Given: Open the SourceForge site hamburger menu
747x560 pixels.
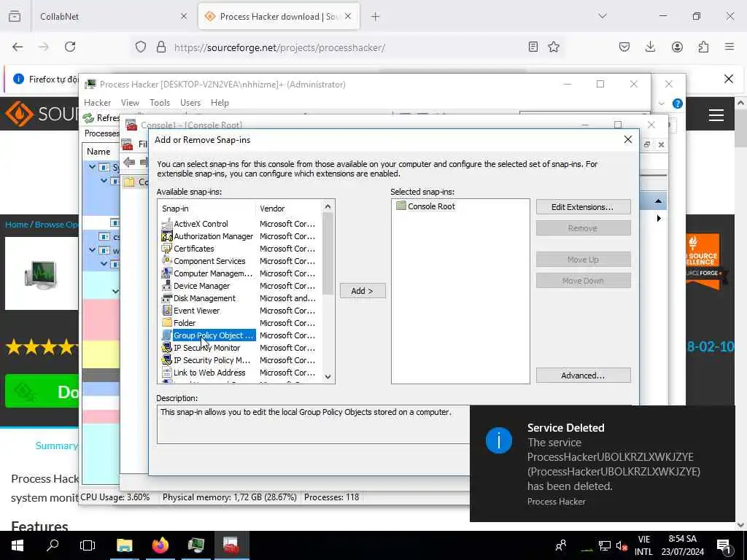Looking at the screenshot, I should pos(716,114).
